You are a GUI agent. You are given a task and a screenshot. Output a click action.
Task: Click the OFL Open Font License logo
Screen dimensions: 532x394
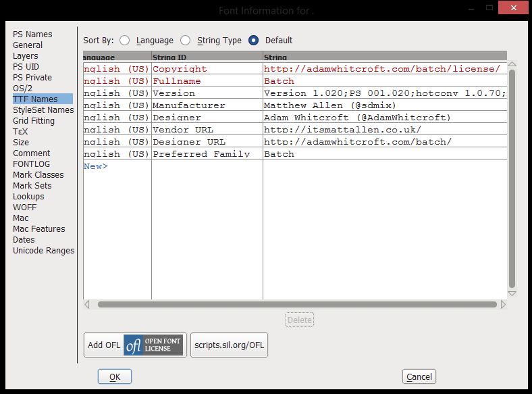point(153,345)
